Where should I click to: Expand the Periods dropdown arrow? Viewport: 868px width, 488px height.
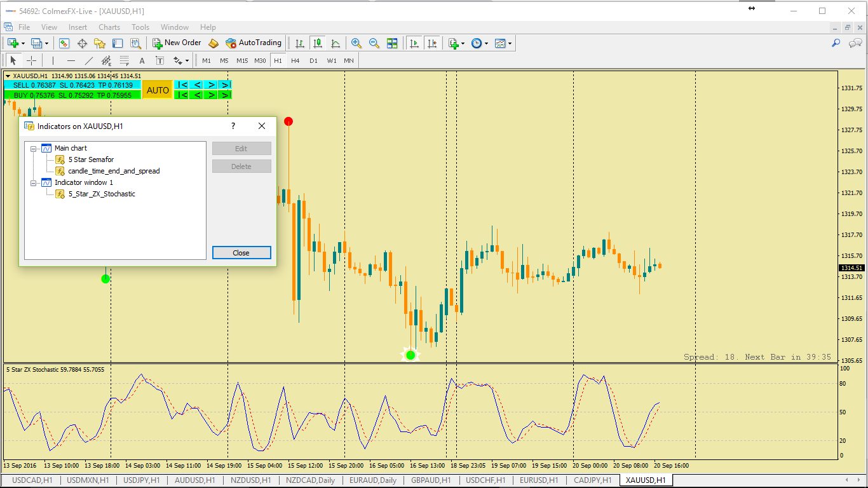tap(486, 43)
